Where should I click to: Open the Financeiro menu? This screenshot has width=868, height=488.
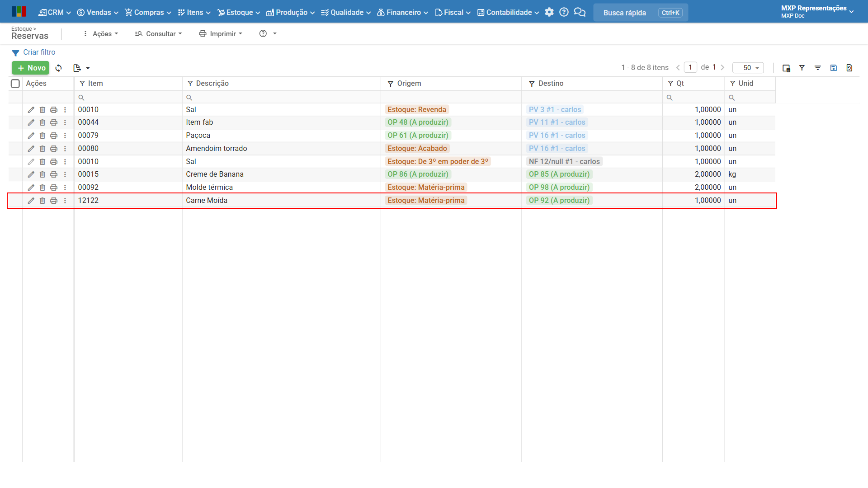coord(403,13)
